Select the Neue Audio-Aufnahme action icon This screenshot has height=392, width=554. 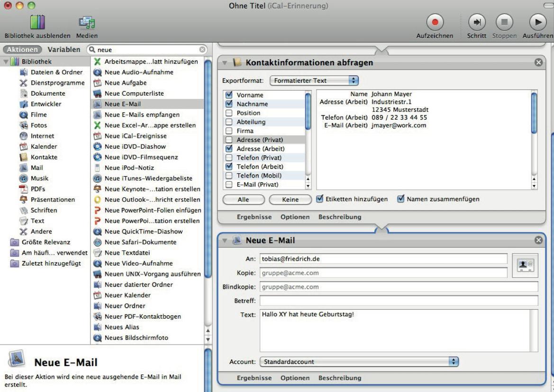click(98, 72)
